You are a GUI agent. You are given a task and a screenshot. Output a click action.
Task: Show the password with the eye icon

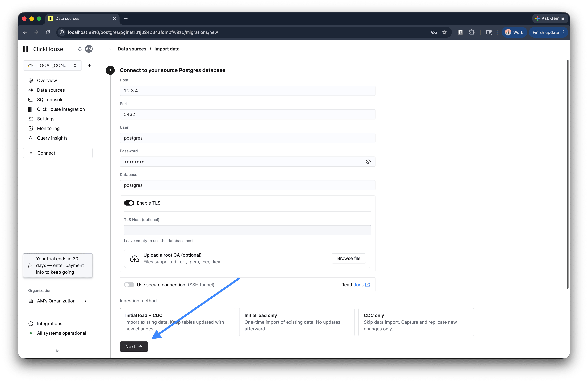pos(368,162)
